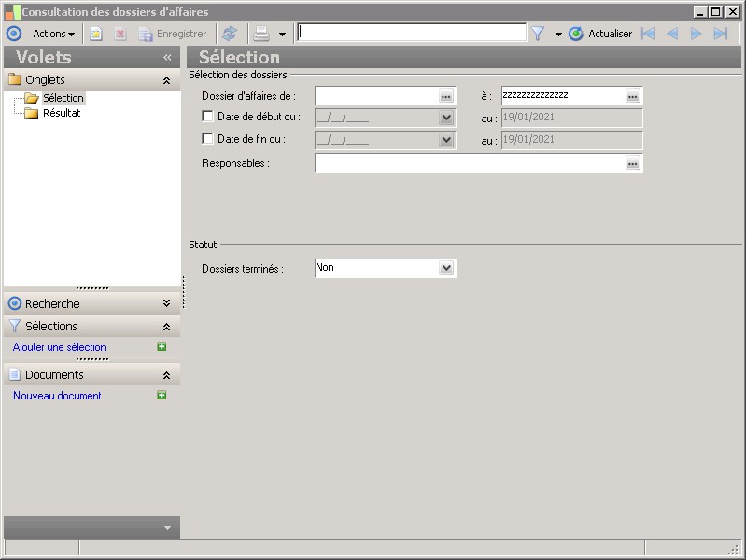Open the Date de début du date dropdown
Screen dimensions: 746x560
(x=446, y=118)
